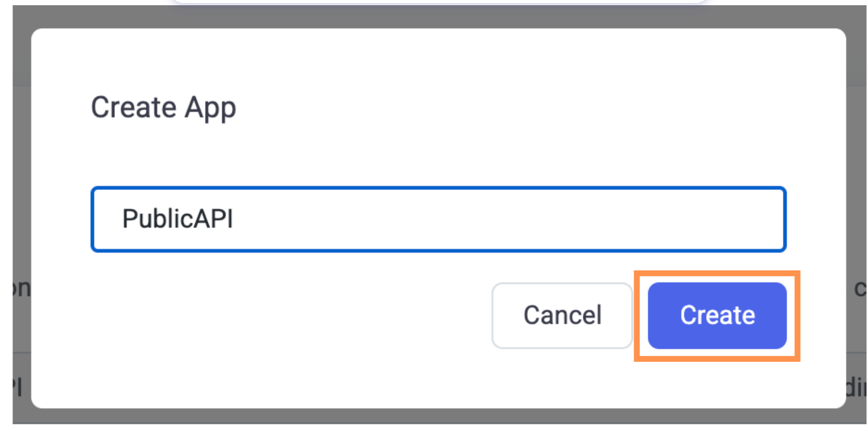Viewport: 868px width, 427px height.
Task: Submit the PublicAPI app name using Create
Action: pos(717,315)
